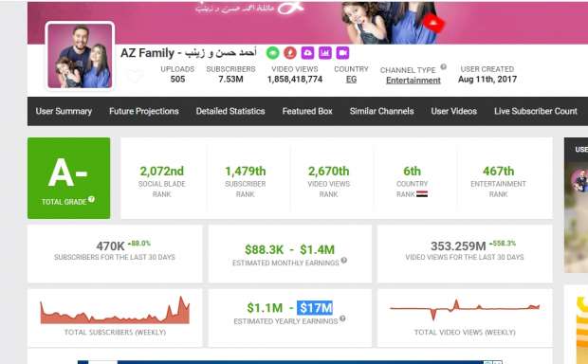This screenshot has width=588, height=364.
Task: Open help icon for Estimated Monthly Earnings
Action: 344,260
